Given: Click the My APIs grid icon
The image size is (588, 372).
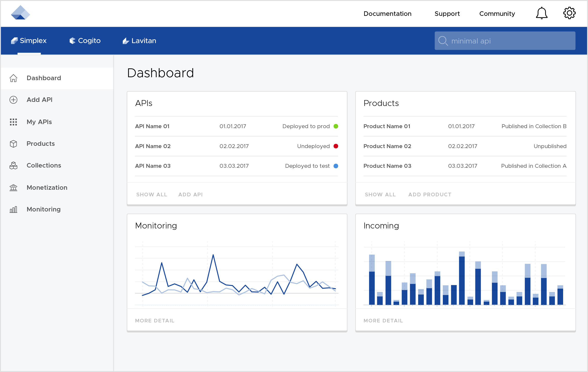Looking at the screenshot, I should click(x=13, y=122).
